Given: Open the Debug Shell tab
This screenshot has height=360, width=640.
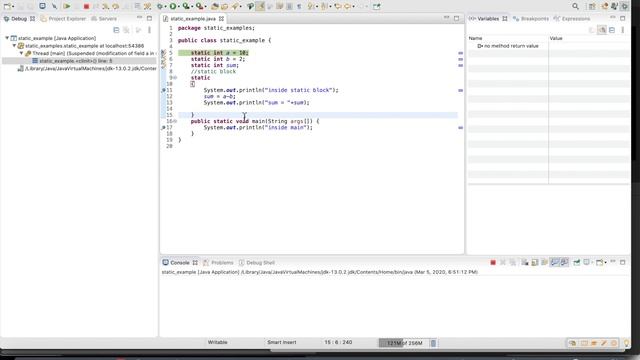Looking at the screenshot, I should click(x=257, y=262).
